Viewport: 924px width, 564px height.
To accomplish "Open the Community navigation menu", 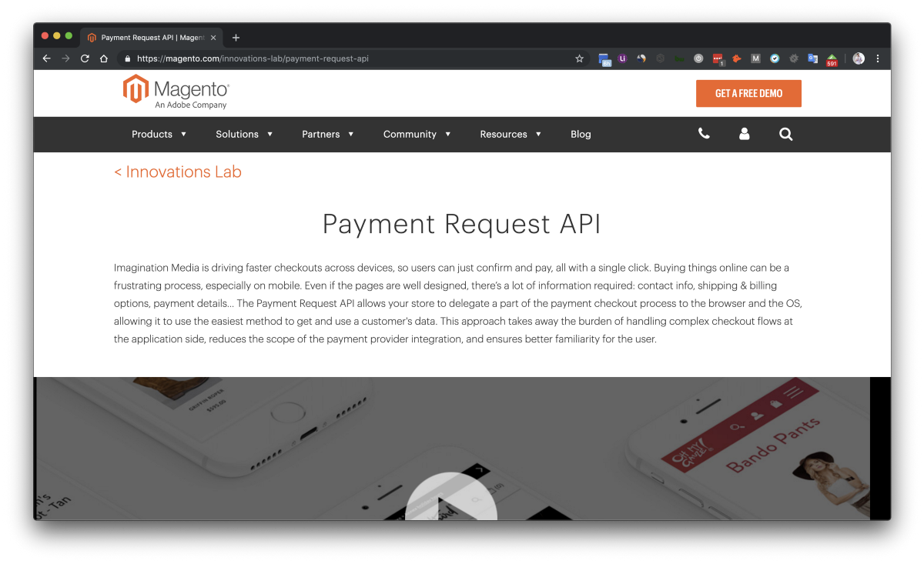I will 417,134.
